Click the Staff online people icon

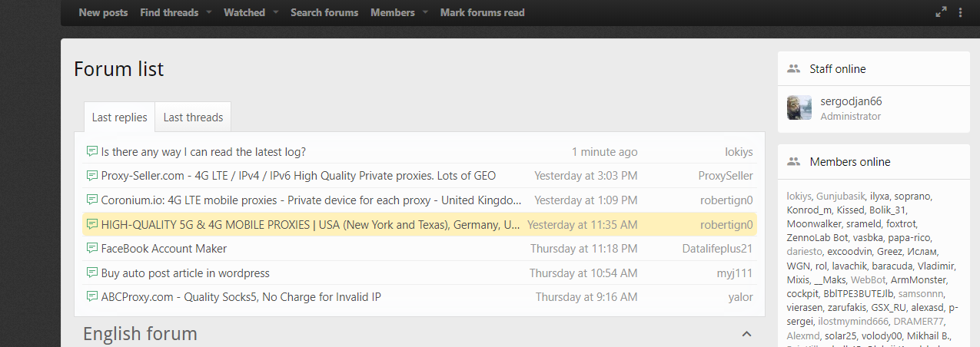pos(794,69)
